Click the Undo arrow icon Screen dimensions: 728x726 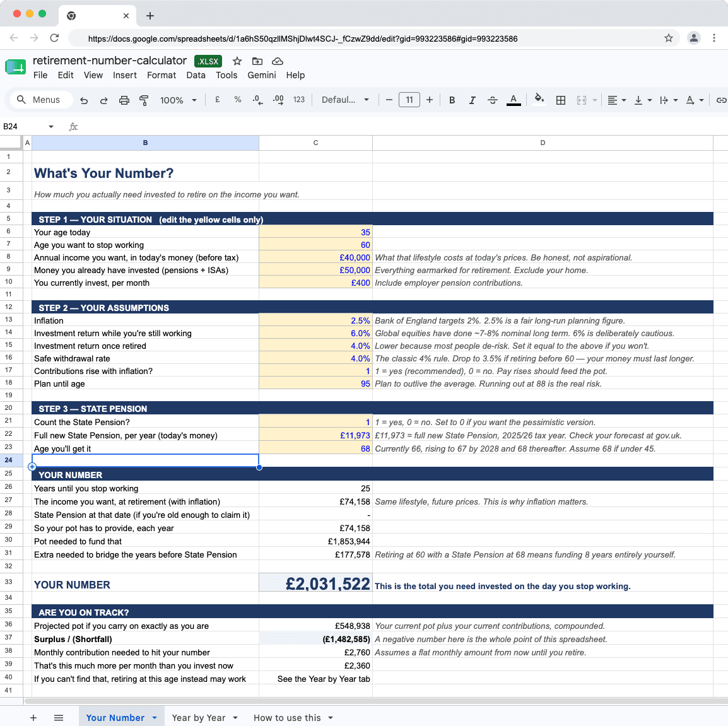coord(83,100)
